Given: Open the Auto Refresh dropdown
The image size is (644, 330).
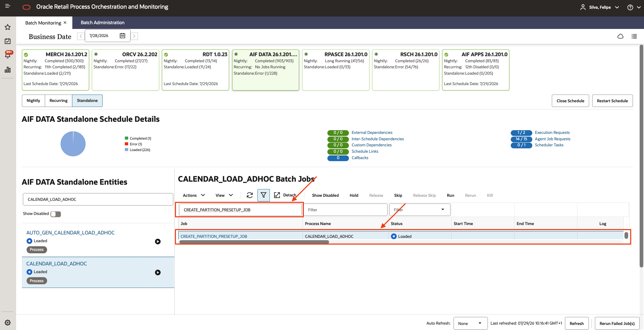Looking at the screenshot, I should (x=470, y=323).
